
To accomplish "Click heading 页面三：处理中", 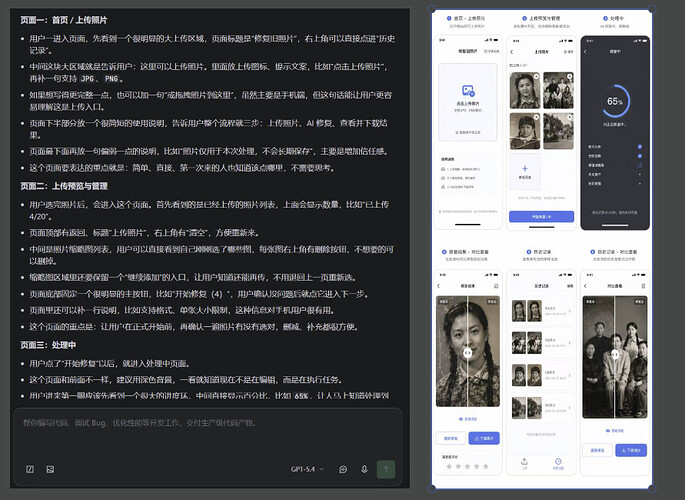I will pos(48,345).
